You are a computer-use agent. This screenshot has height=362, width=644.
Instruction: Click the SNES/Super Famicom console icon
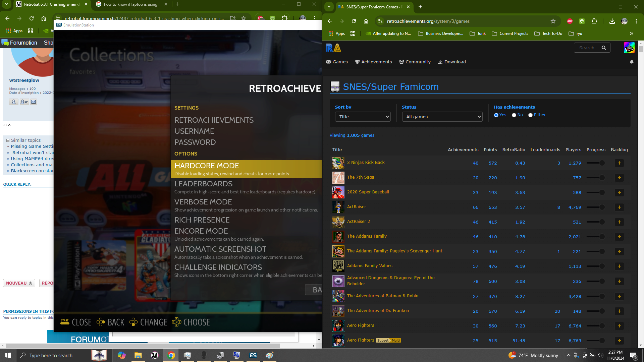pos(335,86)
